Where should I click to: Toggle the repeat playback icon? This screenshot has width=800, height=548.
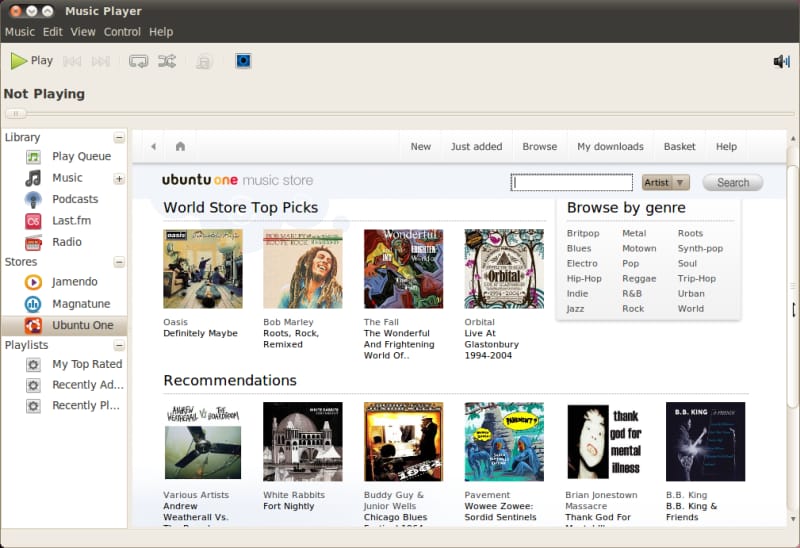[139, 61]
